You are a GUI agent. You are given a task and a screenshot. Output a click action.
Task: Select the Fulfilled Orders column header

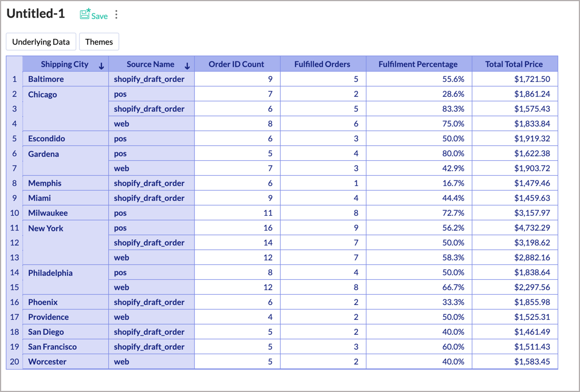click(x=322, y=64)
